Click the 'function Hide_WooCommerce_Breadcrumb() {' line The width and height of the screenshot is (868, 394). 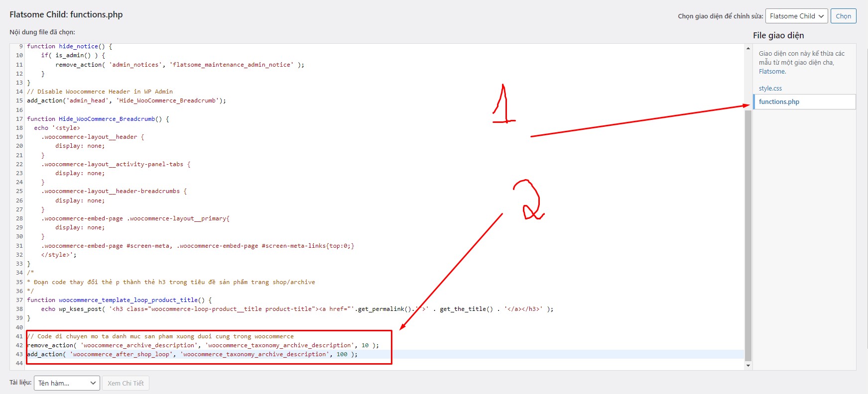(x=98, y=119)
